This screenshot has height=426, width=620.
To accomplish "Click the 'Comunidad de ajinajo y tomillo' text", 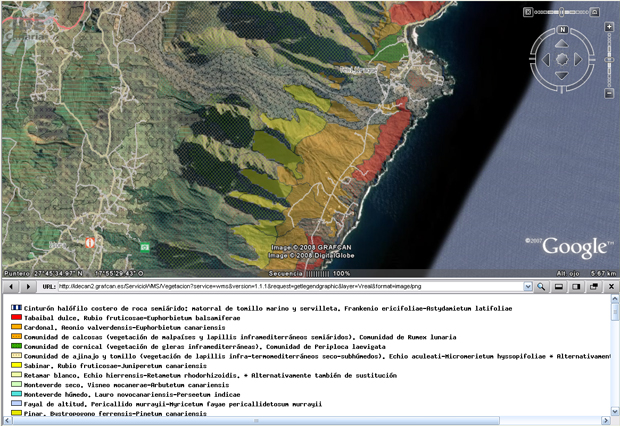I will tap(318, 356).
